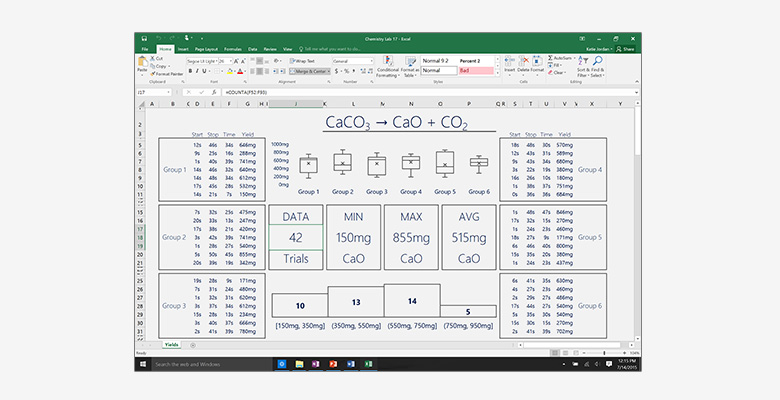Open Conditional Formatting in the ribbon
Screen dimensions: 780x400
pyautogui.click(x=387, y=63)
